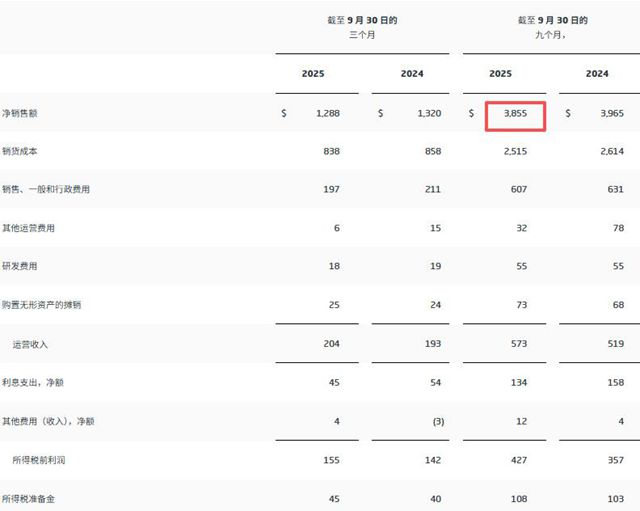640x511 pixels.
Task: Click the 其他运营费用 row label
Action: pyautogui.click(x=28, y=228)
